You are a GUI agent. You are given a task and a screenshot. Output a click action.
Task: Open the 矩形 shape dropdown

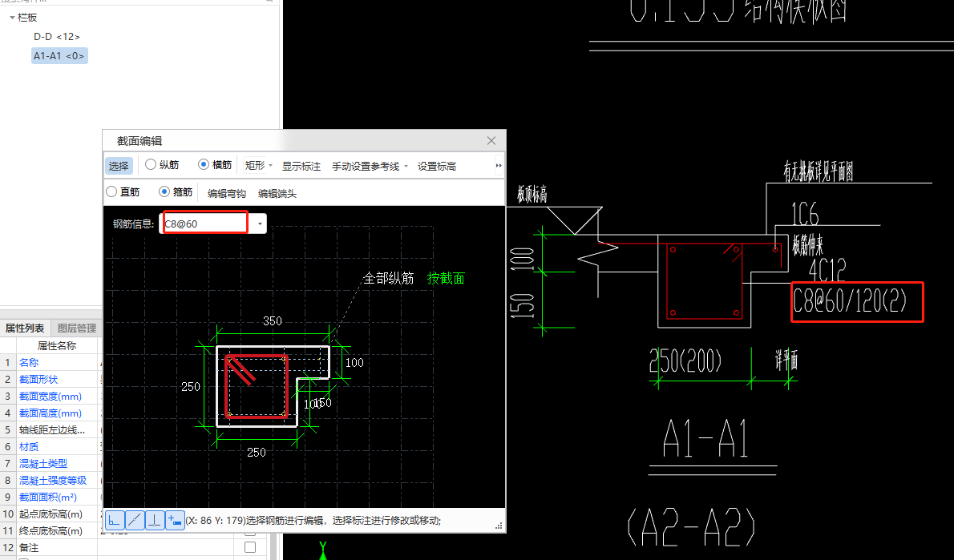tap(259, 165)
